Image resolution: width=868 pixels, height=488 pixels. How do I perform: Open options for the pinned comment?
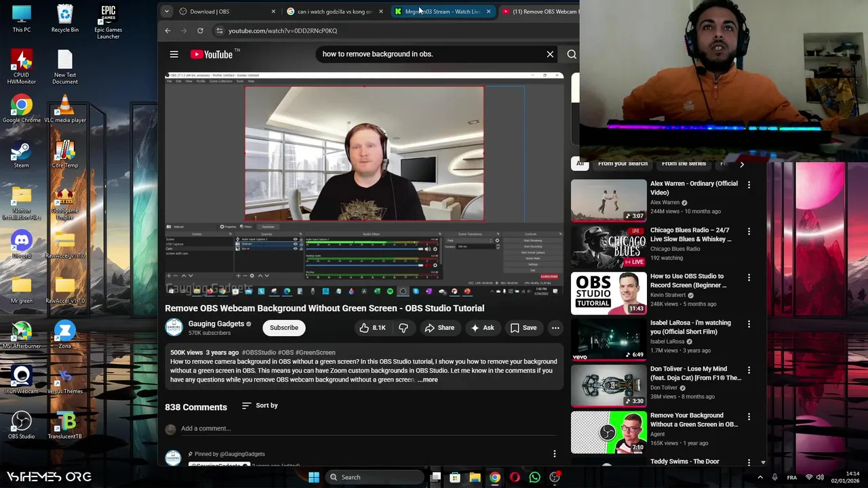pos(555,454)
